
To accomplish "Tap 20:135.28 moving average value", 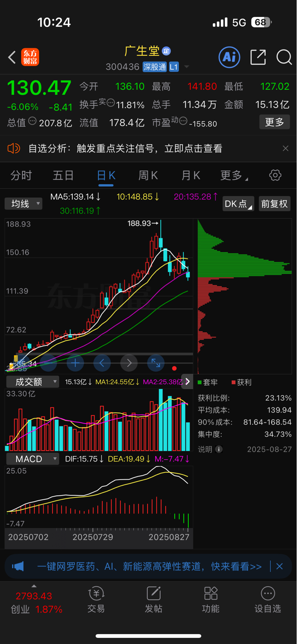I will coord(196,196).
